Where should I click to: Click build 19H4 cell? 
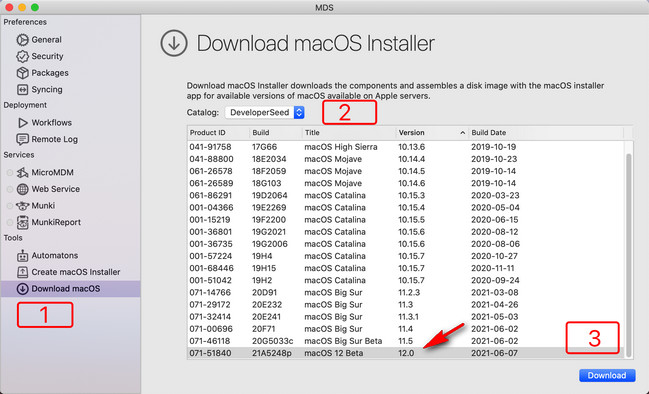click(262, 256)
